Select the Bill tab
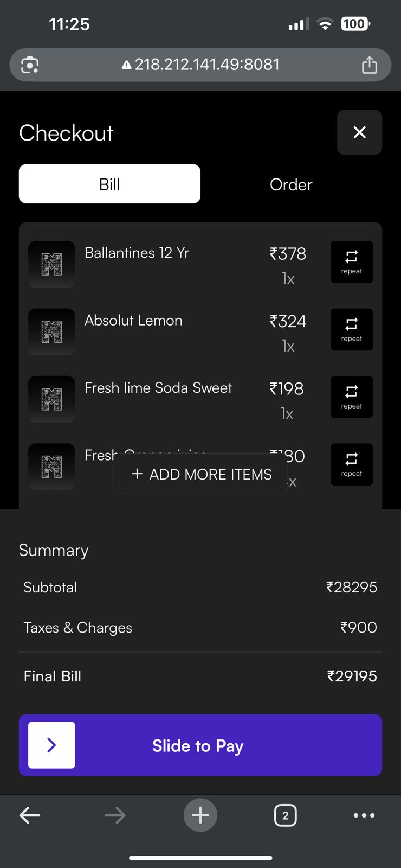401x868 pixels. click(109, 184)
